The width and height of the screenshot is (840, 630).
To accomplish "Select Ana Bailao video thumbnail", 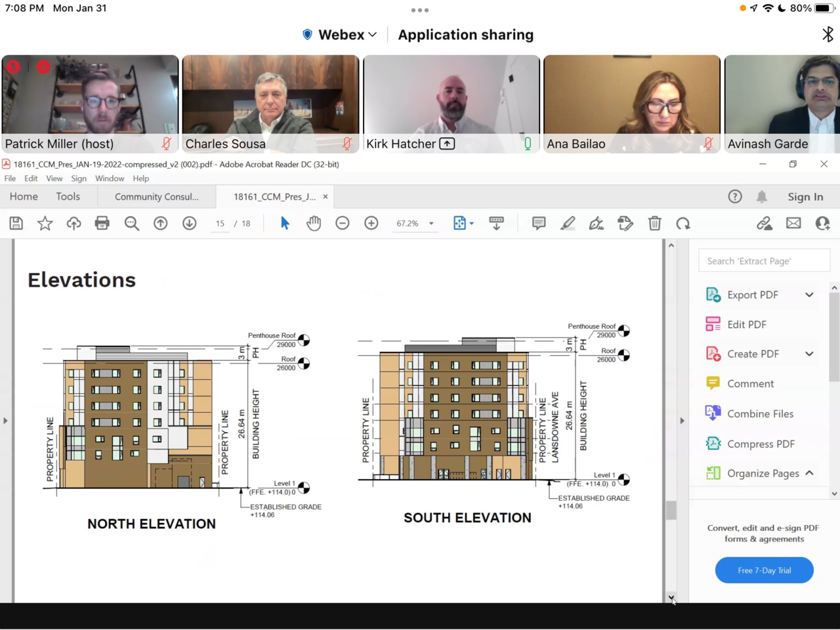I will coord(632,104).
